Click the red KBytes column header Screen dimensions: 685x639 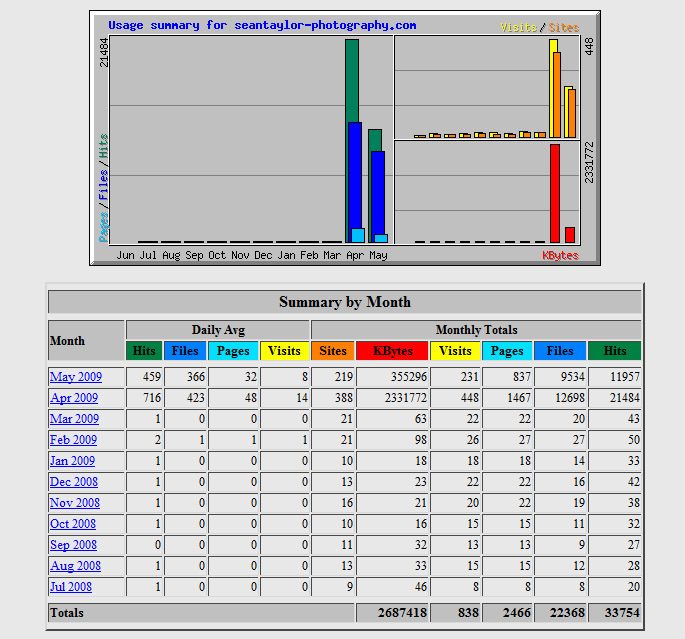tap(392, 351)
